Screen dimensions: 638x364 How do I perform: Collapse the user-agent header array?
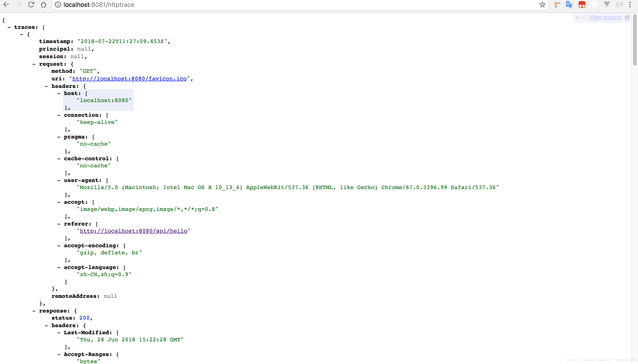pyautogui.click(x=59, y=180)
